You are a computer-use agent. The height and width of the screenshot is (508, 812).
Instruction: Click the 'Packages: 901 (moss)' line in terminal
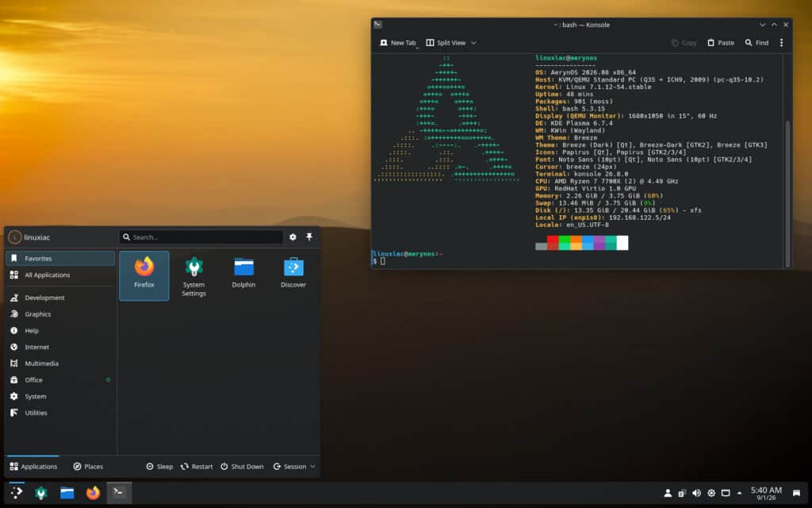pyautogui.click(x=574, y=102)
